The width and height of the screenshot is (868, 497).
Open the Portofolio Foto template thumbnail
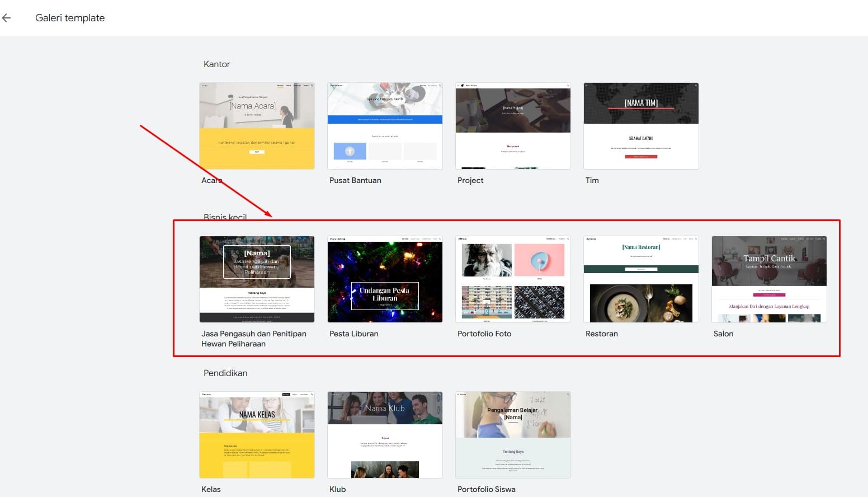click(513, 279)
